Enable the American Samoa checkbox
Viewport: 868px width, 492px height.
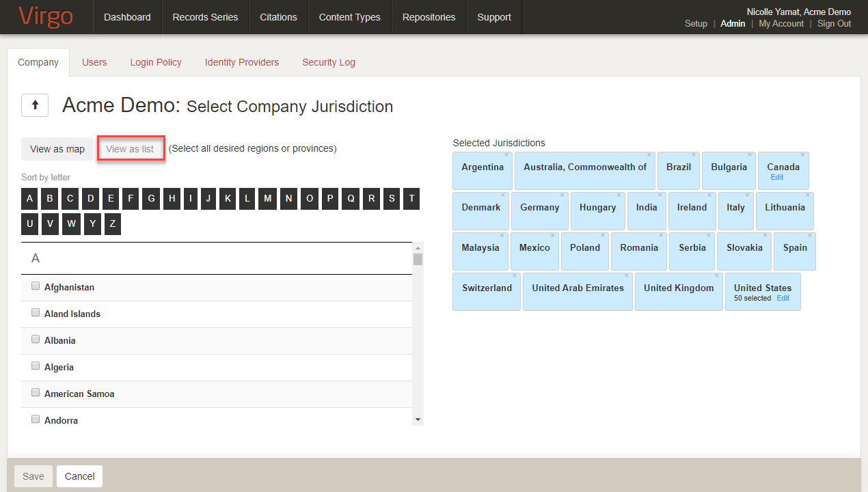point(36,393)
